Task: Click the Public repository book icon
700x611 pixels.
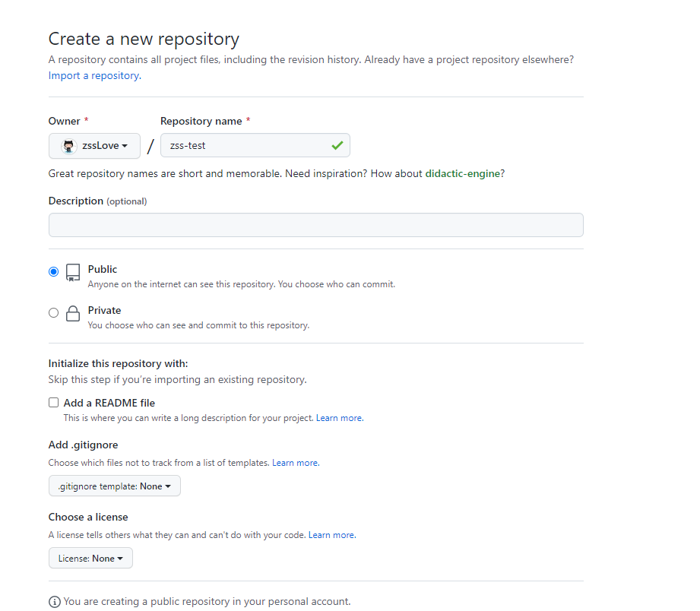Action: click(73, 273)
